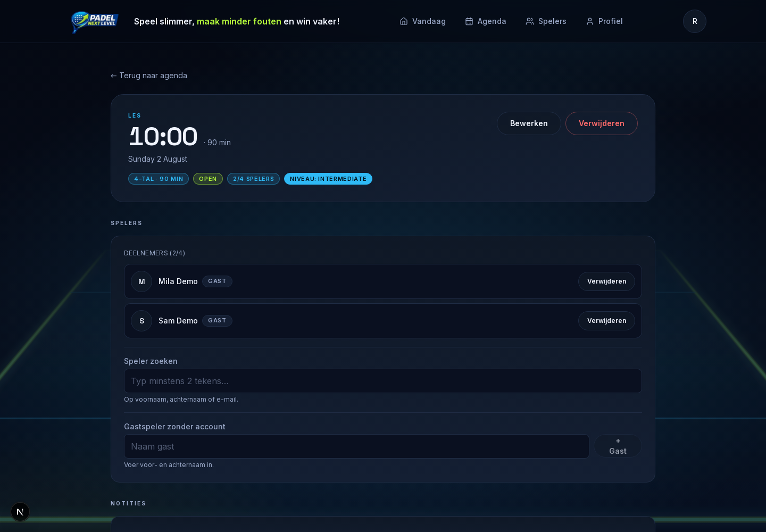Image resolution: width=766 pixels, height=532 pixels.
Task: Click Sam Demo's S avatar
Action: point(141,321)
